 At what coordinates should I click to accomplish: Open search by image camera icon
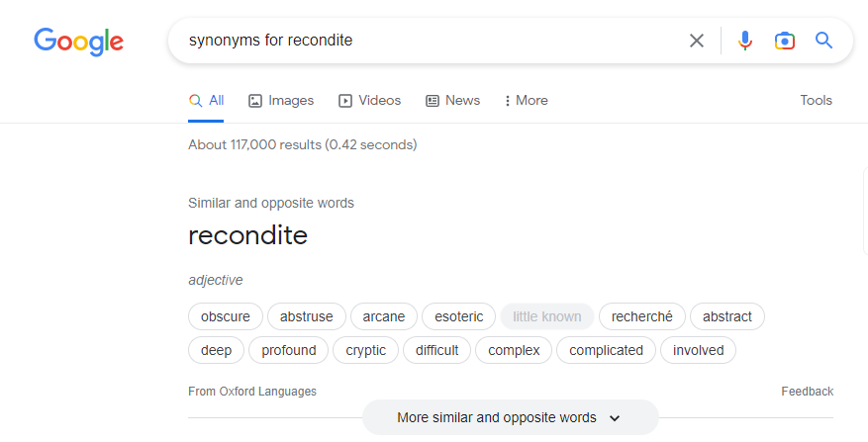tap(785, 41)
